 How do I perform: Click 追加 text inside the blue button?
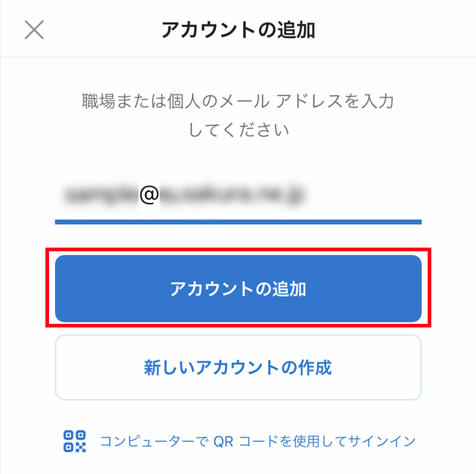coord(291,289)
